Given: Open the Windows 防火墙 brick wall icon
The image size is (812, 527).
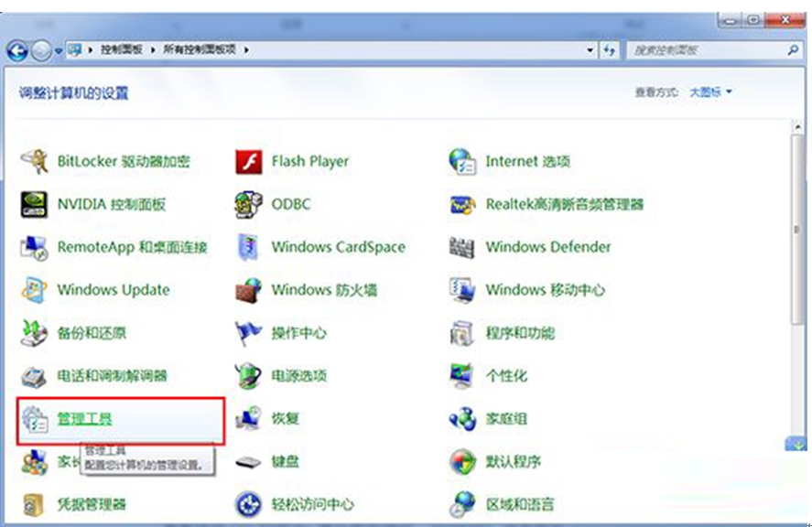Looking at the screenshot, I should [x=249, y=290].
